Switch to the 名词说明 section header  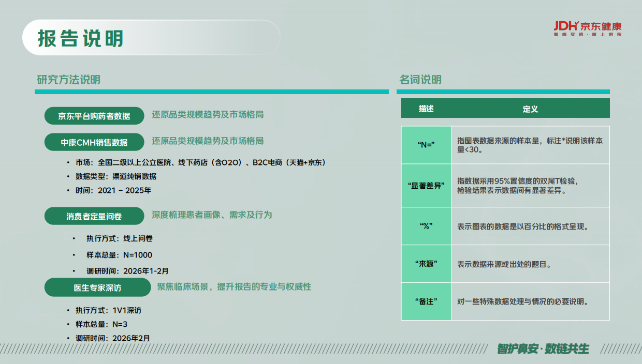420,79
